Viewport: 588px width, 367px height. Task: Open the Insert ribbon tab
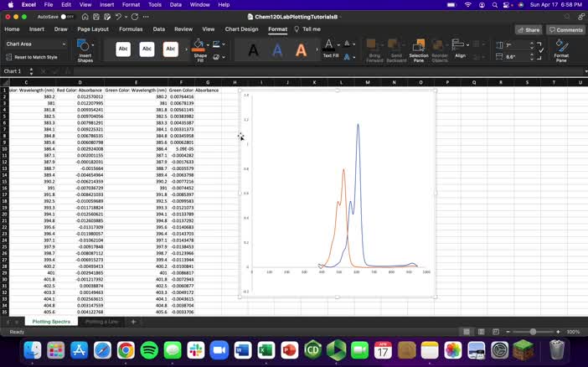tap(37, 29)
